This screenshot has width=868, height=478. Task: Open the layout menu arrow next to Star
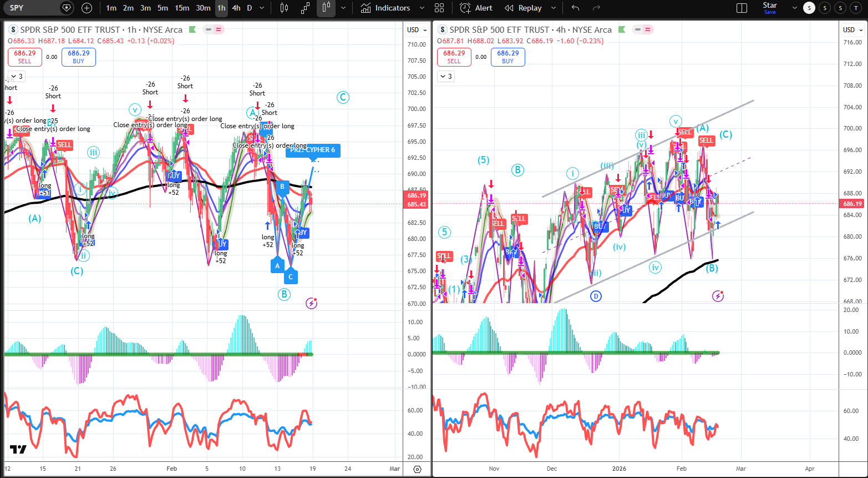[x=795, y=8]
